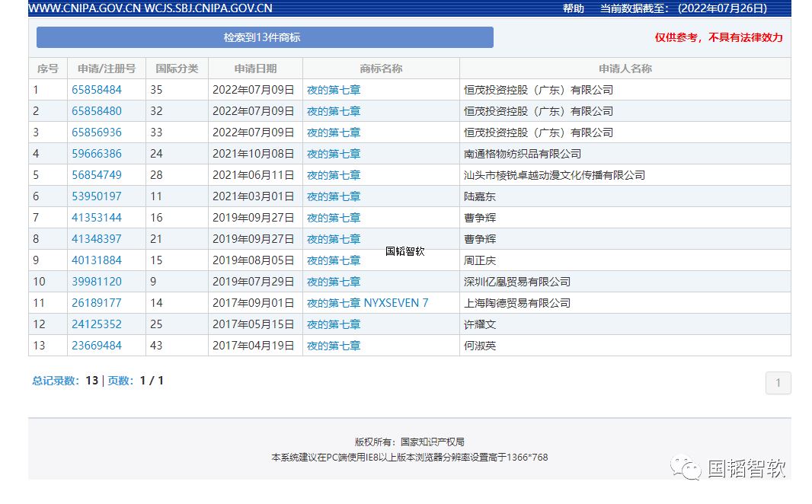Open registration number 65858484

click(x=96, y=90)
